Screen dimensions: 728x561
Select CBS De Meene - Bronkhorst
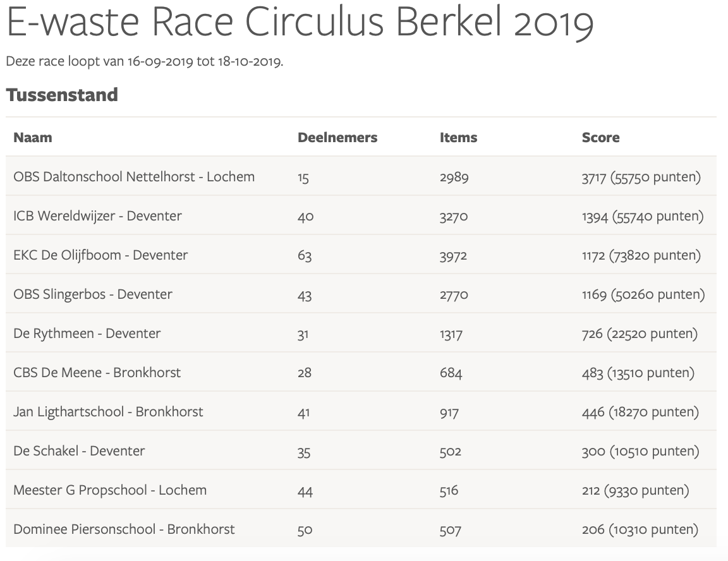coord(97,373)
